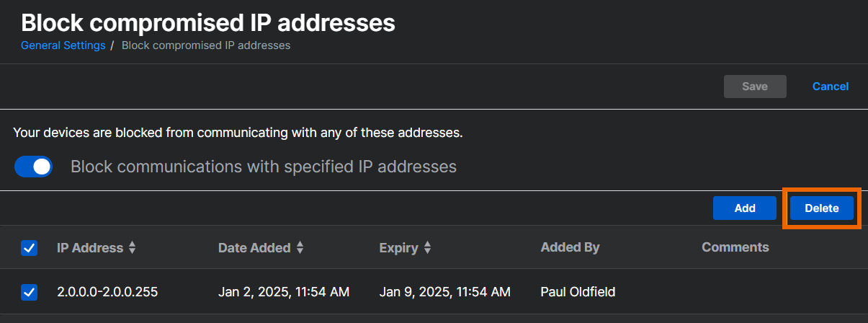Click the IP Address column header label
The height and width of the screenshot is (323, 868).
(x=90, y=248)
